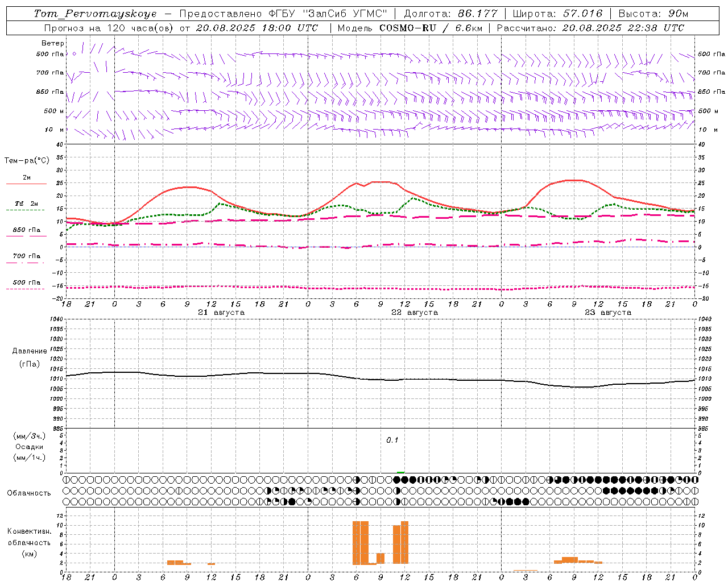The width and height of the screenshot is (728, 582).
Task: Click the station name Tom_Pervomayskoye in header
Action: 94,14
